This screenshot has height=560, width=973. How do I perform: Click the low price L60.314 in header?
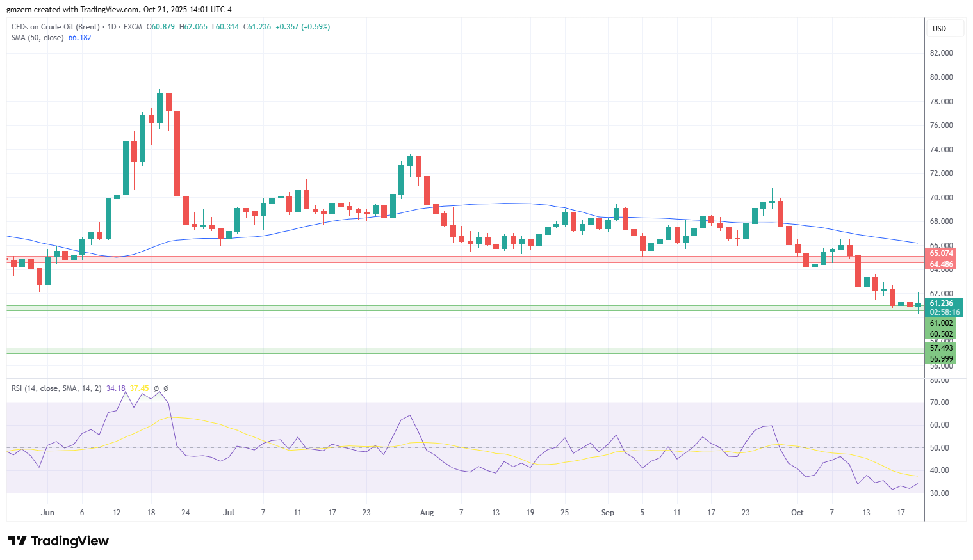point(225,27)
